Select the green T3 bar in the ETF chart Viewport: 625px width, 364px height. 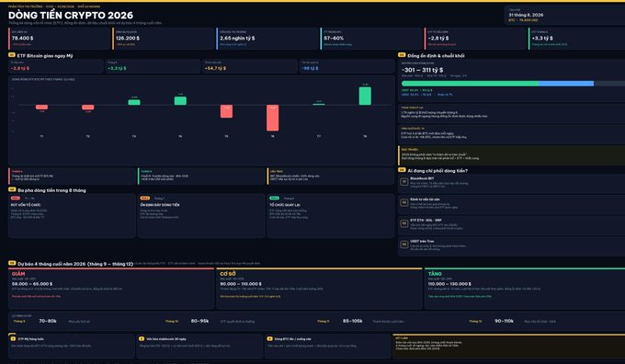coord(134,102)
